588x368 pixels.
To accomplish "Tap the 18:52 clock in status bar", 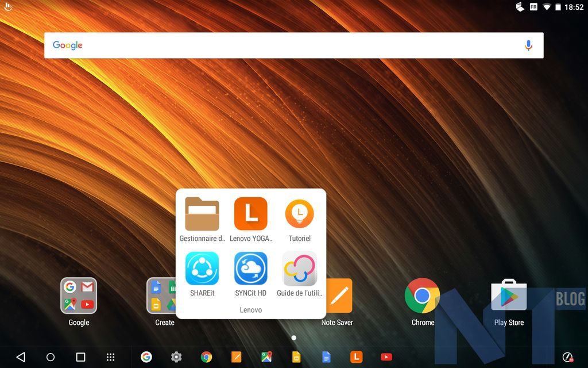I will coord(574,7).
